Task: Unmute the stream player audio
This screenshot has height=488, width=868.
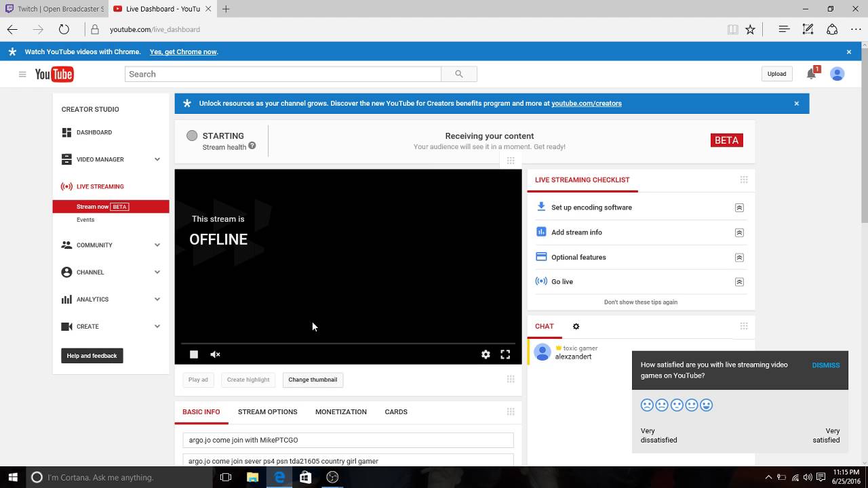Action: [x=215, y=354]
